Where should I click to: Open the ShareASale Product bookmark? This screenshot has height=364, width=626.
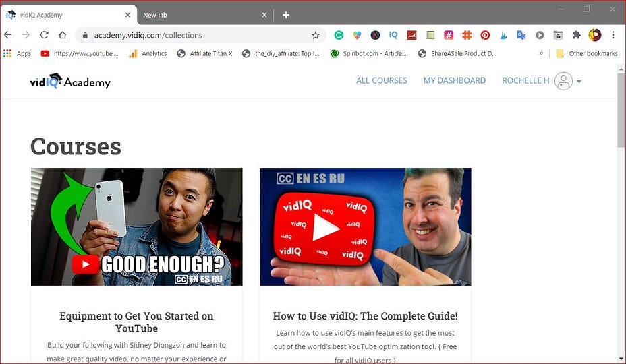click(457, 53)
